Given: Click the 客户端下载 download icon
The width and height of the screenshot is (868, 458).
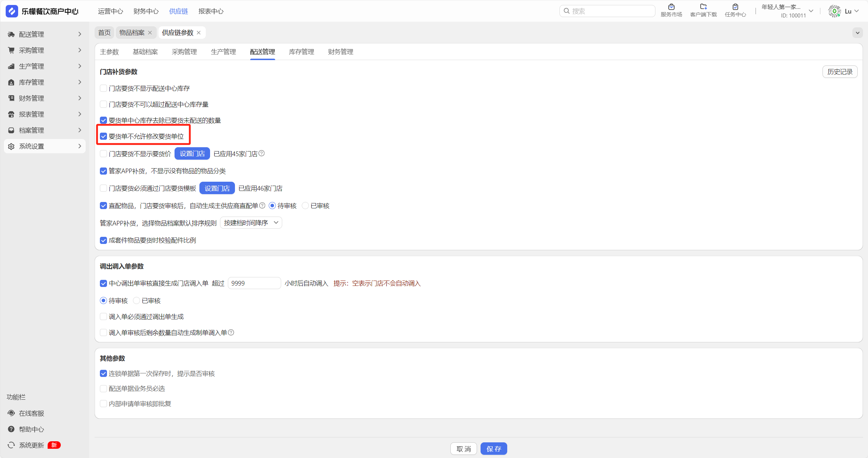Looking at the screenshot, I should click(703, 7).
